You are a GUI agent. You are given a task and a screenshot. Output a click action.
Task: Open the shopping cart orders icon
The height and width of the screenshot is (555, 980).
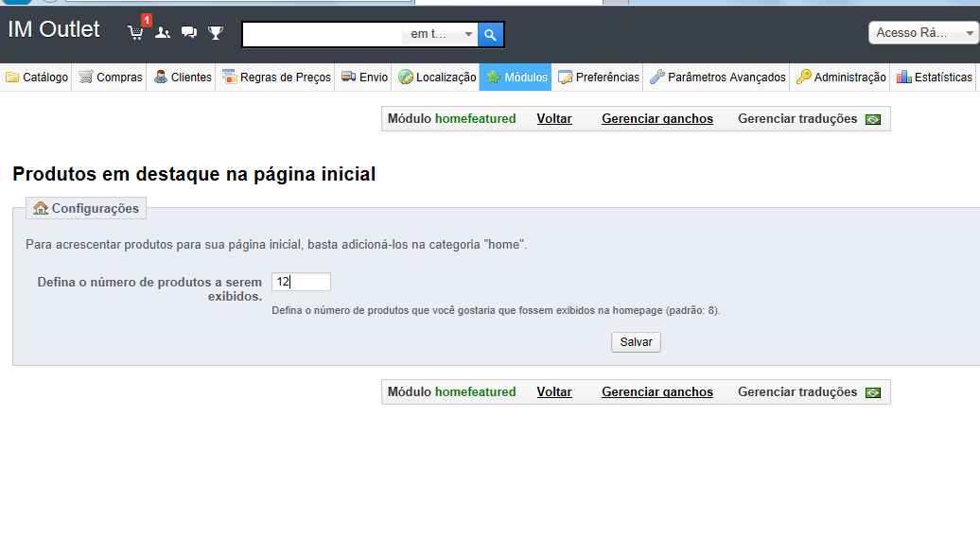135,32
